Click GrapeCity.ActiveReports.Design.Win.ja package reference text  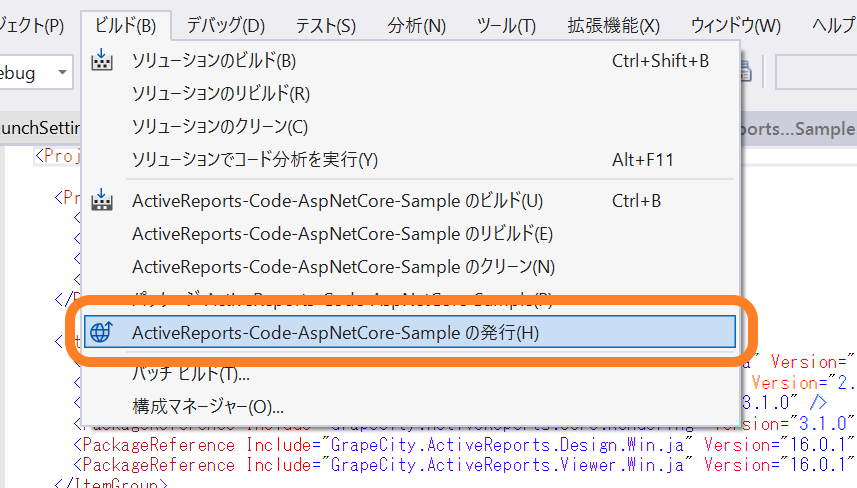point(508,445)
